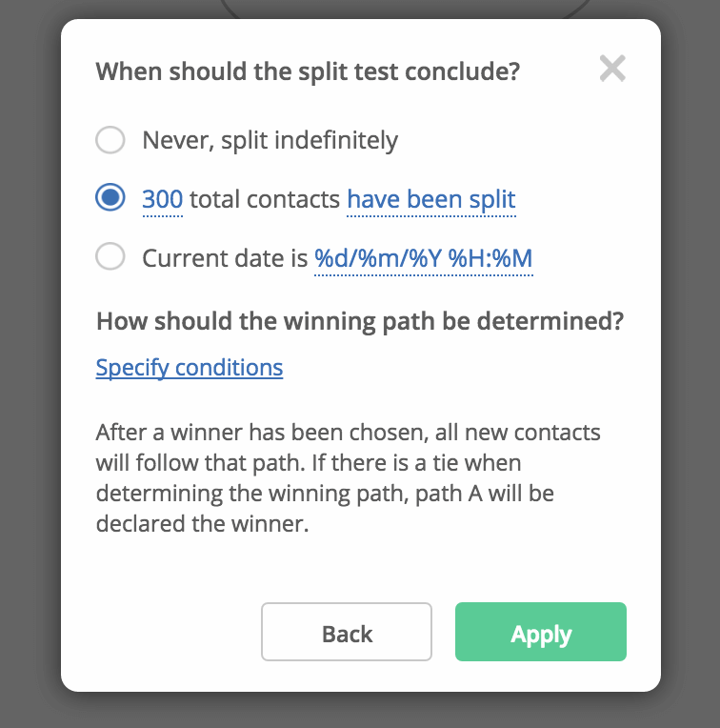The width and height of the screenshot is (720, 728).
Task: Click the total contacts label text
Action: click(x=265, y=199)
